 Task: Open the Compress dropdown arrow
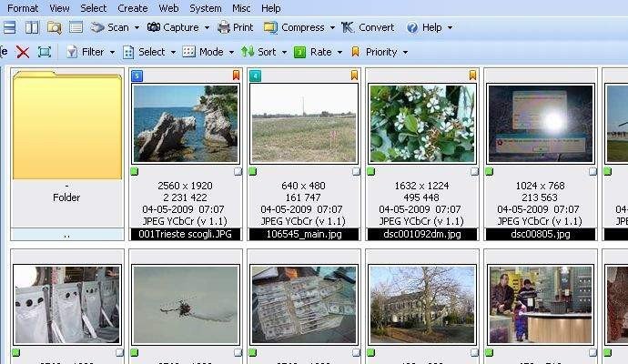[x=332, y=28]
